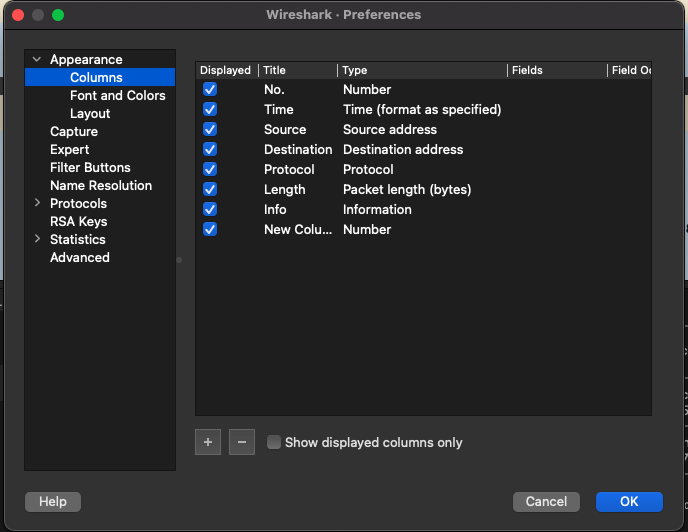The image size is (688, 532).
Task: Select 'Information' type cell
Action: tap(377, 209)
